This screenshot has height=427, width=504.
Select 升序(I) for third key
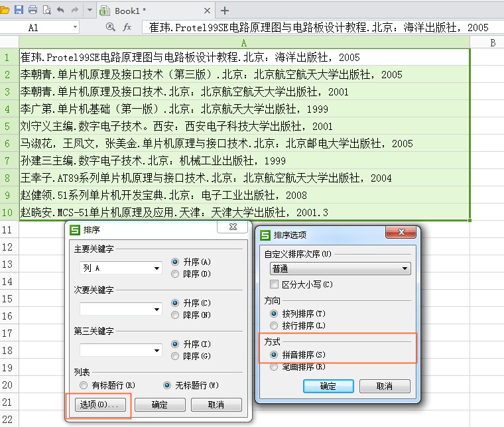191,344
